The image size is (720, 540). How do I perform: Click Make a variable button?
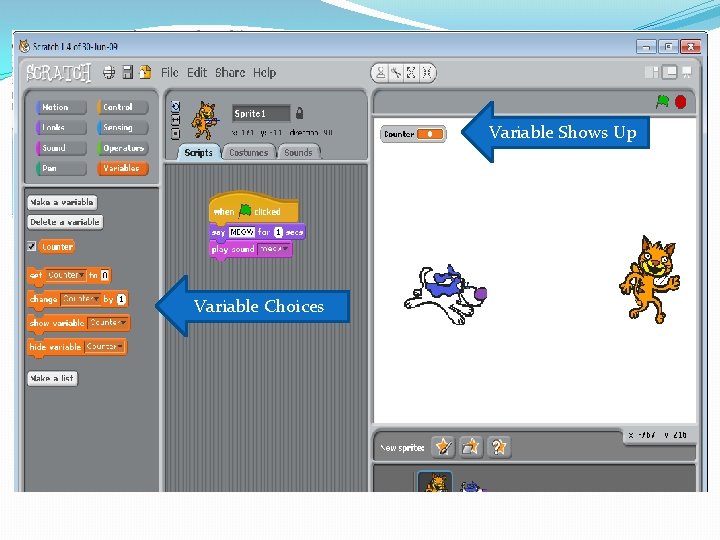coord(62,202)
